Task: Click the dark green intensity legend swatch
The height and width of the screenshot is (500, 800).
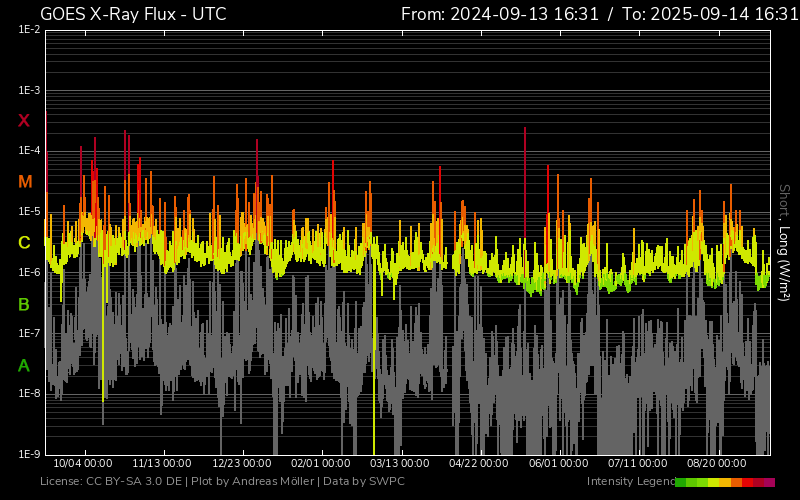Action: (x=681, y=482)
